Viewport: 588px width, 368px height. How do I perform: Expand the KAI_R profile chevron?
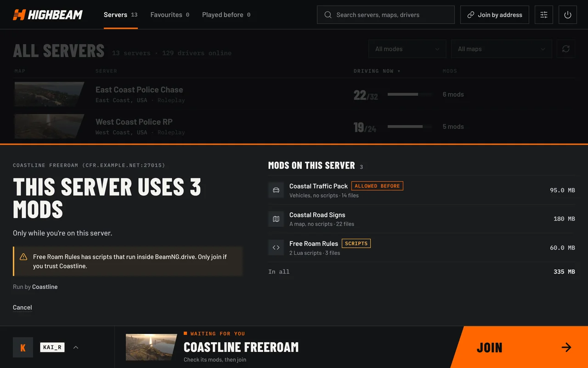(76, 347)
